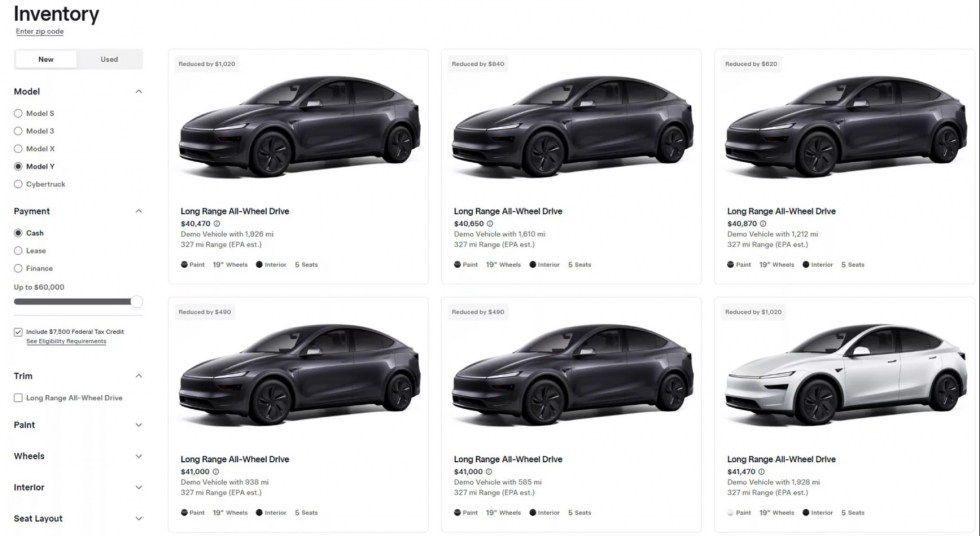Select the Model 3 radio button

[18, 131]
